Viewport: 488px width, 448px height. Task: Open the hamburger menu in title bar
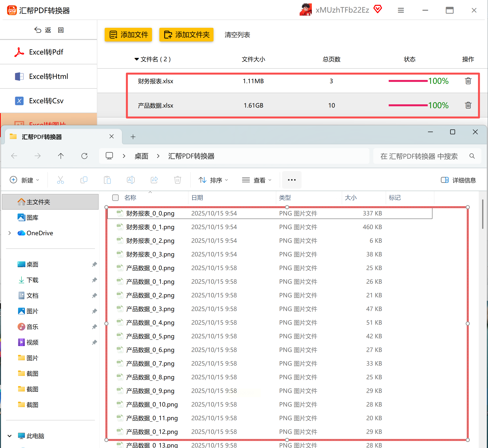(401, 10)
